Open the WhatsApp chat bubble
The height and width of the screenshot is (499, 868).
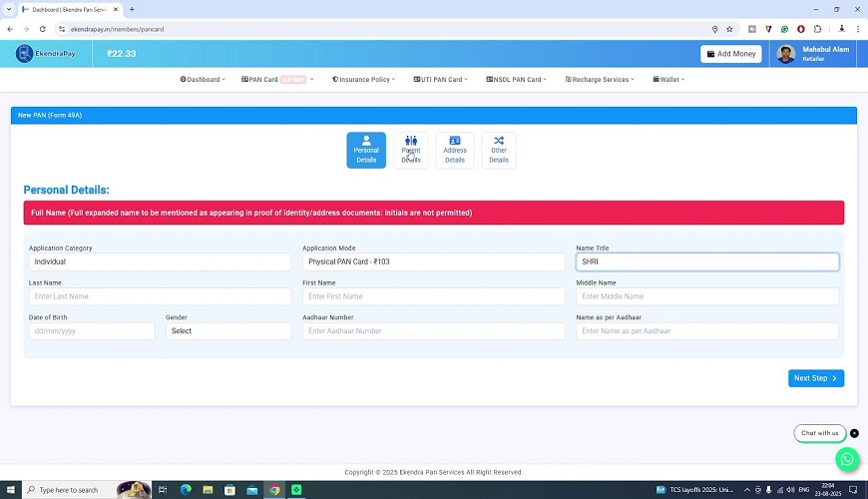[x=847, y=459]
